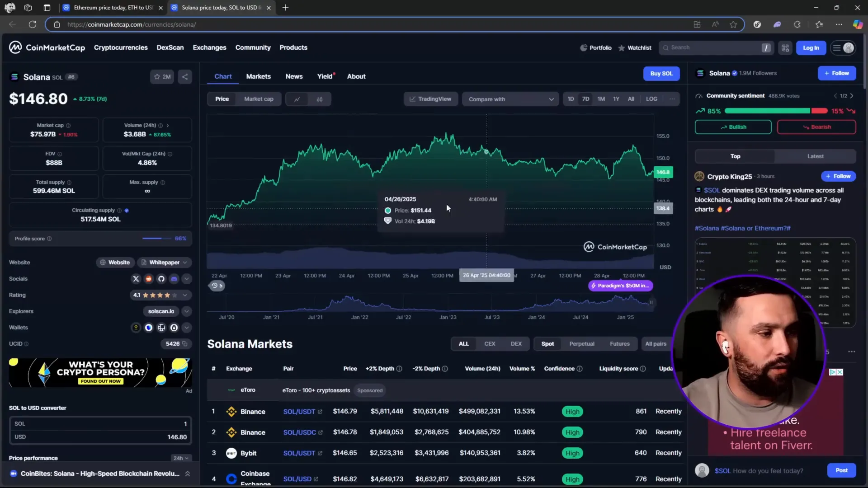Open the Portfolio page
Image resolution: width=868 pixels, height=488 pixels.
(596, 47)
